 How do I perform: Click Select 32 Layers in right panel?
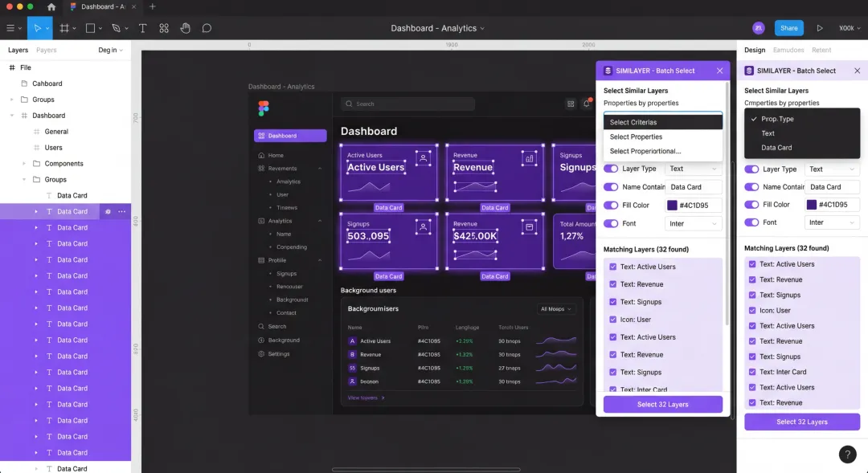(x=802, y=422)
